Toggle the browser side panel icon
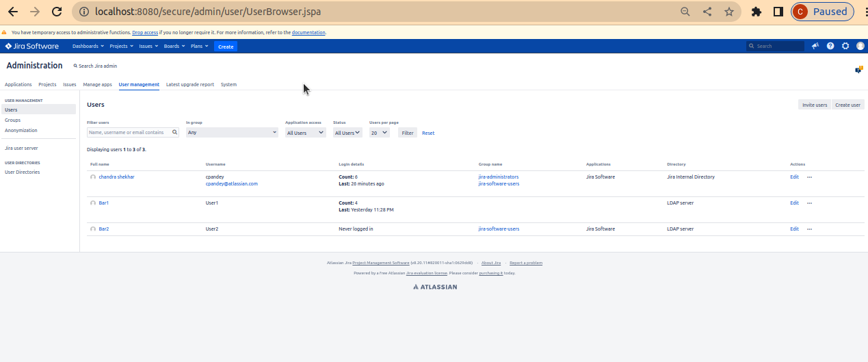 pyautogui.click(x=778, y=12)
